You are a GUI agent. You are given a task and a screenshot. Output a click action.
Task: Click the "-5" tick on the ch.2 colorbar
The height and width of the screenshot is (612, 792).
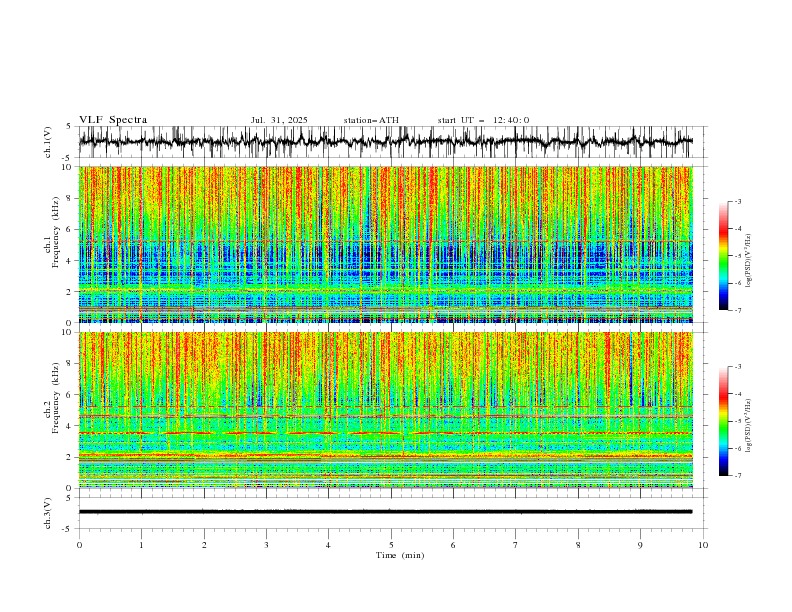(738, 421)
